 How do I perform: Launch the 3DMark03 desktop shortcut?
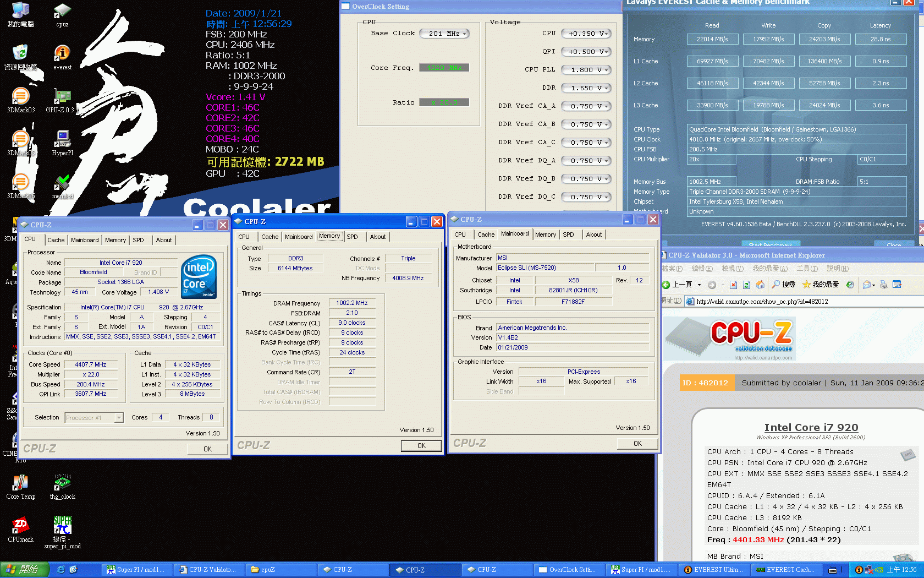tap(20, 100)
